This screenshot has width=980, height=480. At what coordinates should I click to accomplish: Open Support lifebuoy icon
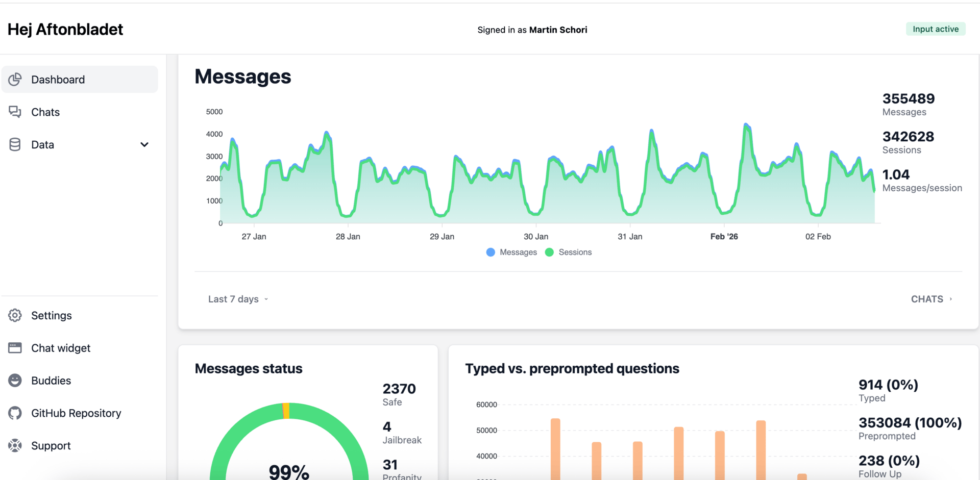15,445
